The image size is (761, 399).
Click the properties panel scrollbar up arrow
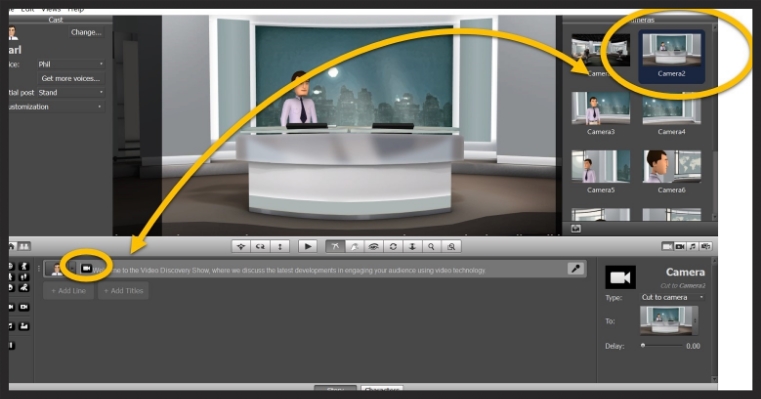point(714,261)
